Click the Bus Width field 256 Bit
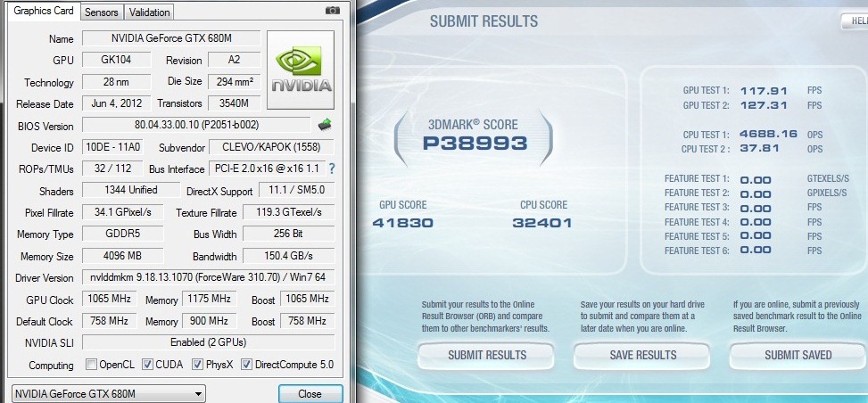The width and height of the screenshot is (868, 403). [x=288, y=234]
